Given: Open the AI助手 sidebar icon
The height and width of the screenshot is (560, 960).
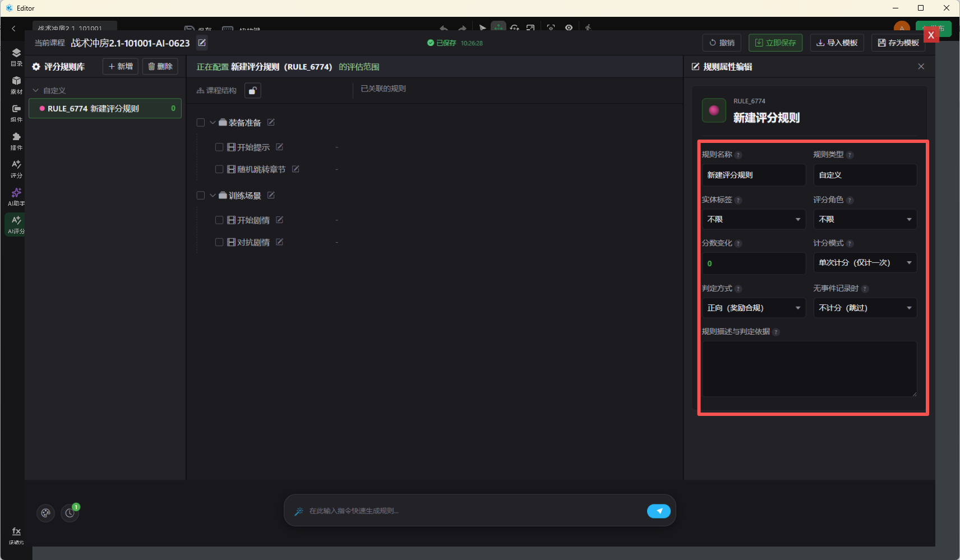Looking at the screenshot, I should [16, 197].
